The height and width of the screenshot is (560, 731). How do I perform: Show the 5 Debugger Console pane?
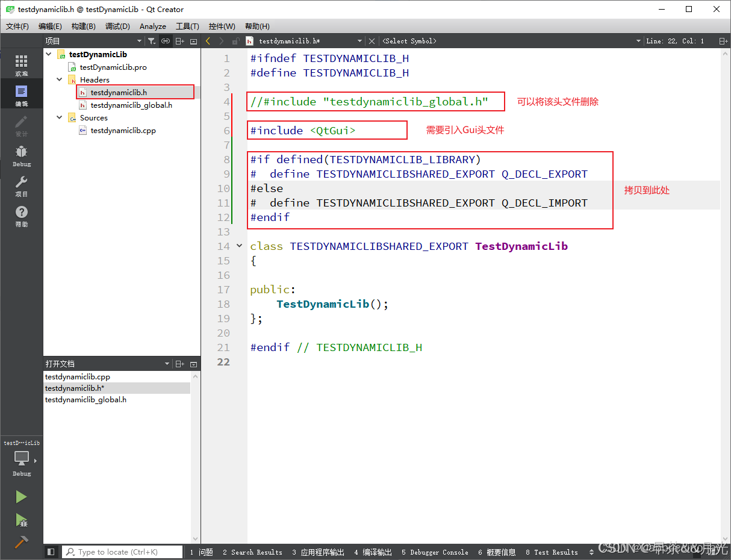coord(435,552)
